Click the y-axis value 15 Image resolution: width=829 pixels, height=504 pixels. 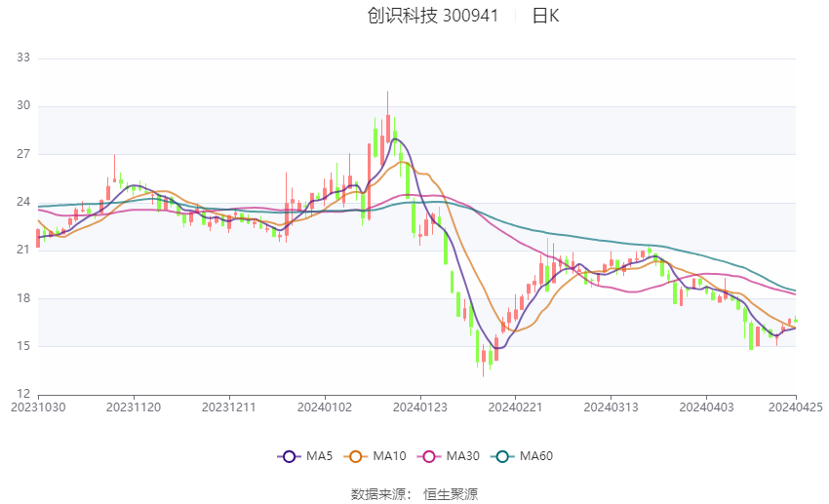pos(23,346)
